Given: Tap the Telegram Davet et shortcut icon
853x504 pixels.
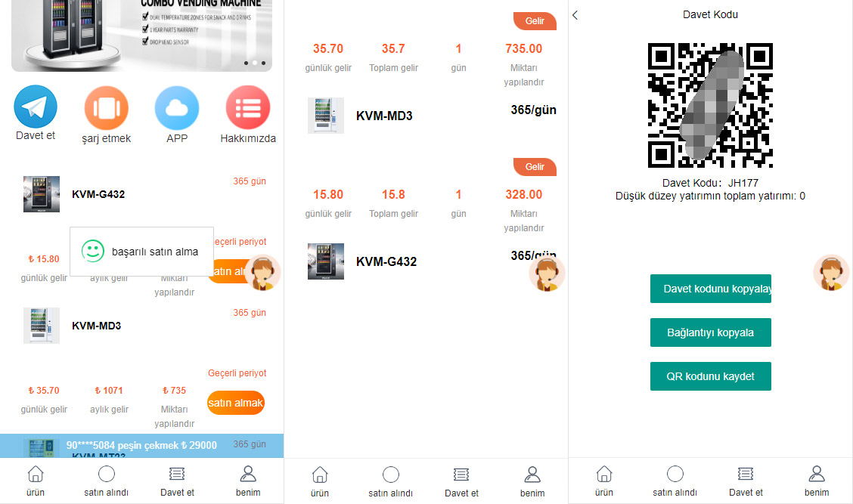Looking at the screenshot, I should pos(36,107).
